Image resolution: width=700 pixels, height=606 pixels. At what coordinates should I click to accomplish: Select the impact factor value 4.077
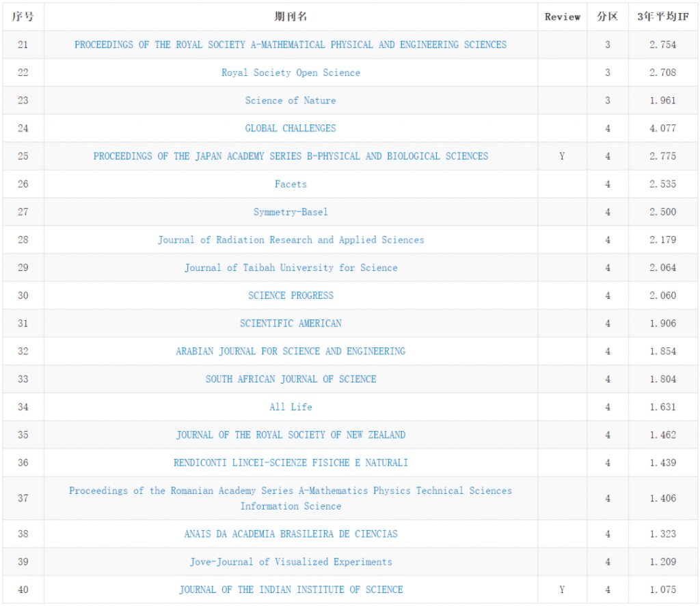pyautogui.click(x=663, y=129)
